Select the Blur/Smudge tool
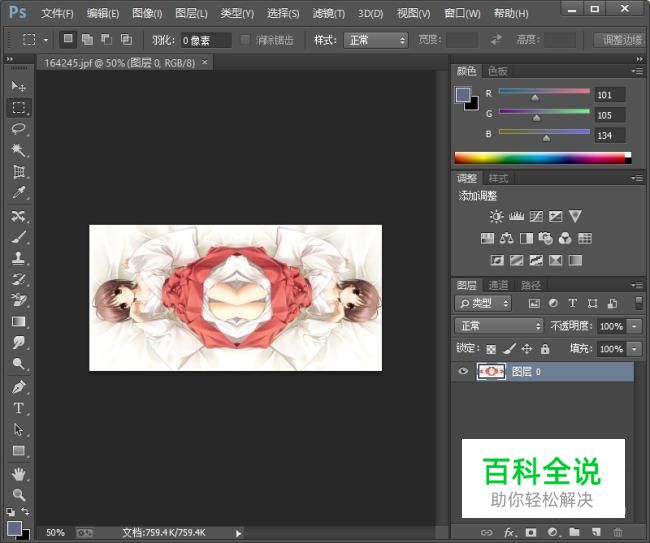Image resolution: width=650 pixels, height=543 pixels. [18, 343]
